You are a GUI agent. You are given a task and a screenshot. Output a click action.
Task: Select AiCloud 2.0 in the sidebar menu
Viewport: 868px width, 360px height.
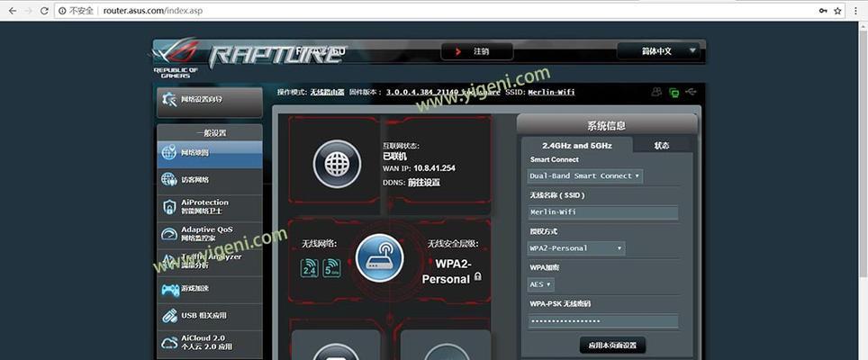(x=210, y=343)
